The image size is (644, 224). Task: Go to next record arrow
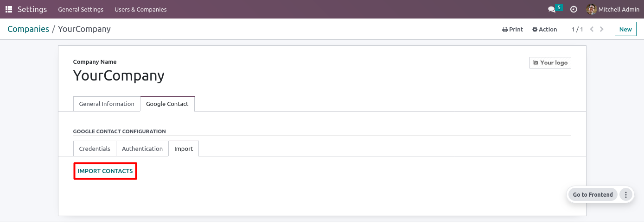(x=602, y=29)
